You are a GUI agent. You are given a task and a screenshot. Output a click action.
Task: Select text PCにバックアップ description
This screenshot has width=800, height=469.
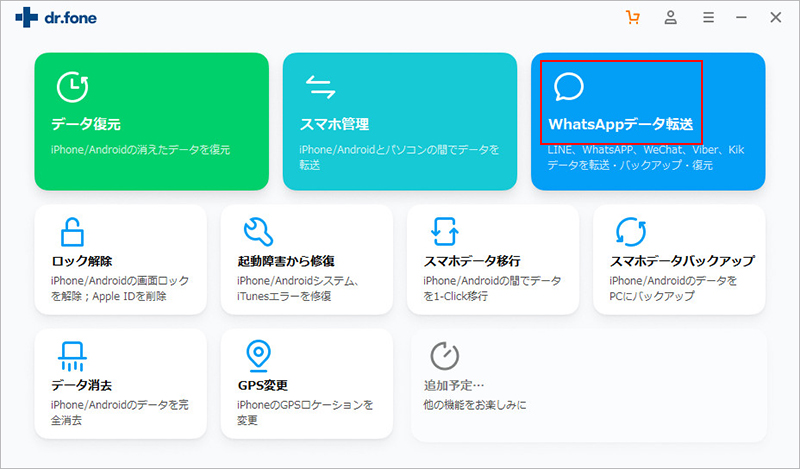[652, 296]
